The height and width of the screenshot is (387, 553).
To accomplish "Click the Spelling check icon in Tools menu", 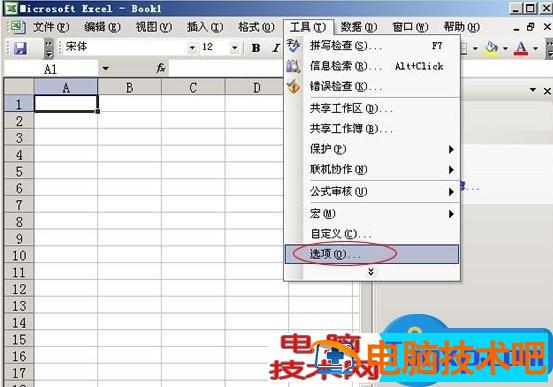I will [293, 46].
